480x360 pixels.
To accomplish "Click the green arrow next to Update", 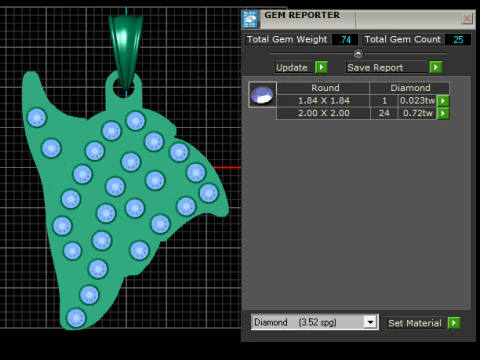I will [321, 67].
